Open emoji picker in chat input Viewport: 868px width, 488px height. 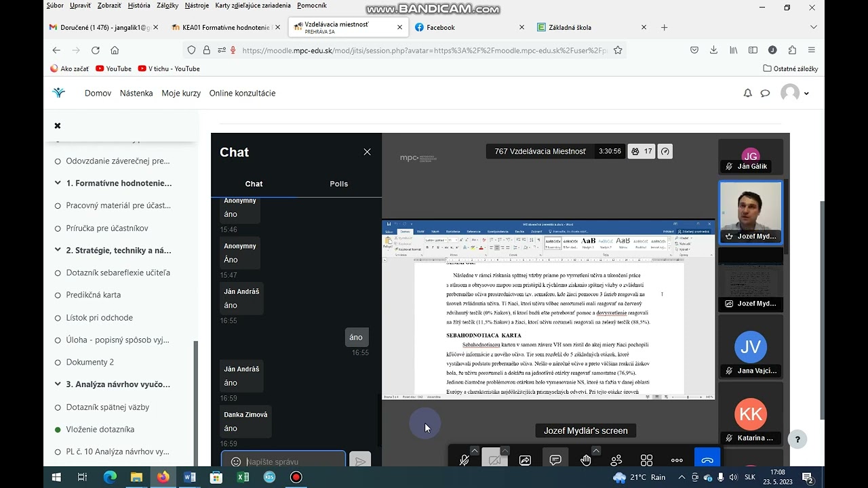point(236,462)
